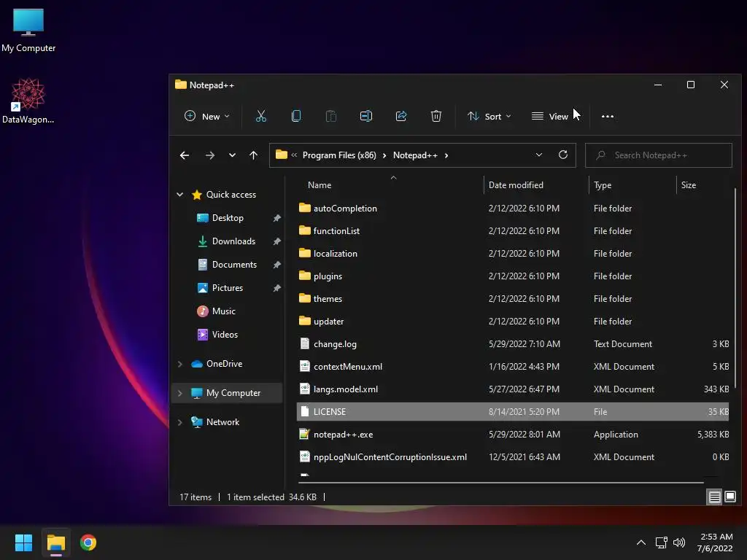Open Pictures in Quick access
The height and width of the screenshot is (560, 747).
pyautogui.click(x=228, y=287)
